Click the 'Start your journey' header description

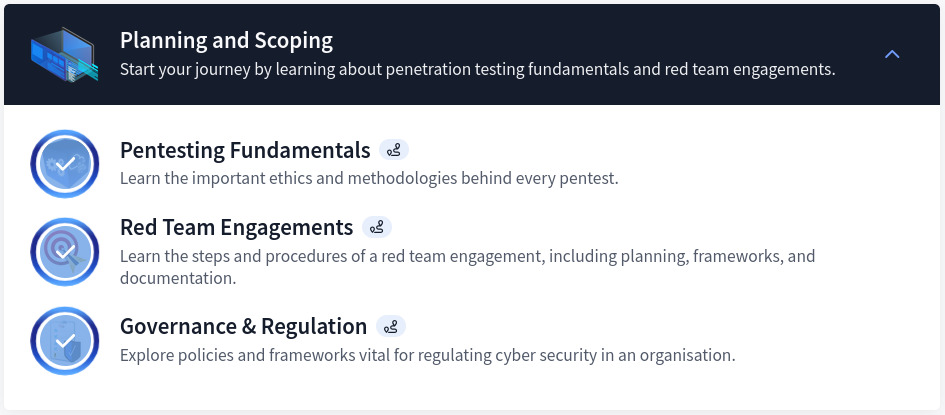click(477, 70)
